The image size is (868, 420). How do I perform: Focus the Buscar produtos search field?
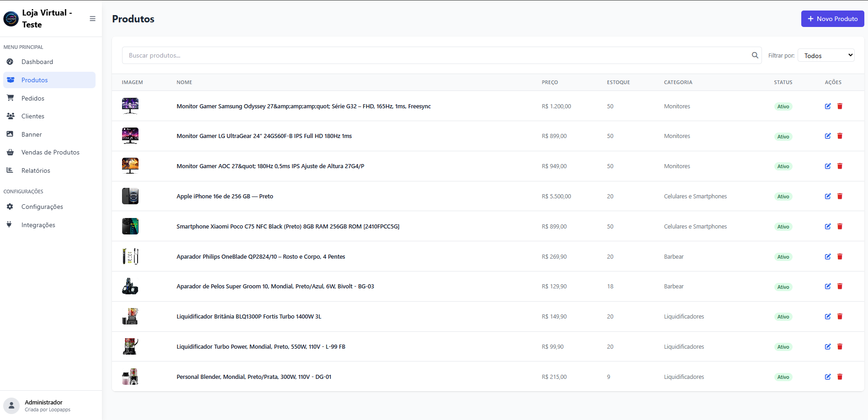point(434,55)
